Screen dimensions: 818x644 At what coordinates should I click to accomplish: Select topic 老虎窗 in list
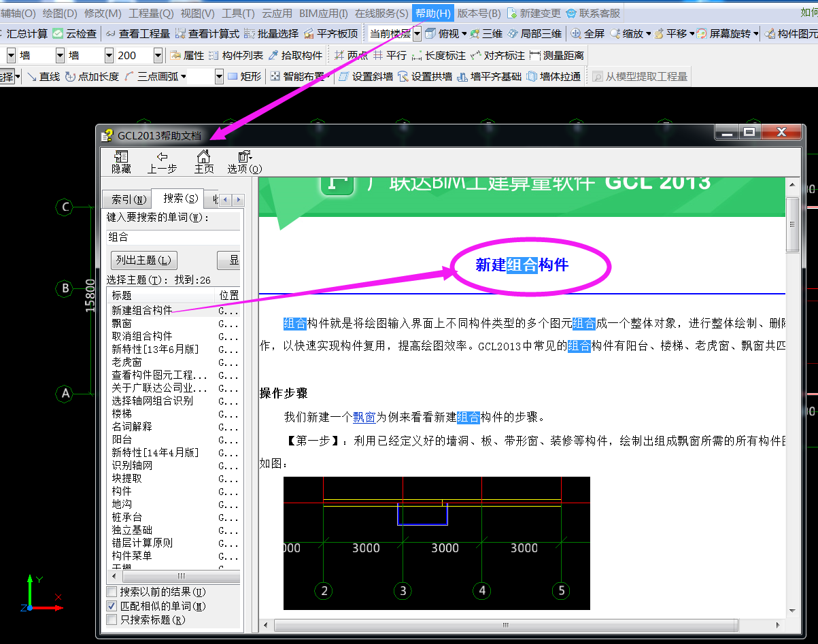[x=126, y=362]
